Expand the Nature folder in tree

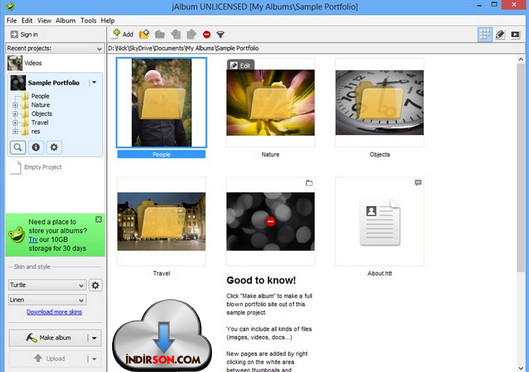(x=15, y=105)
